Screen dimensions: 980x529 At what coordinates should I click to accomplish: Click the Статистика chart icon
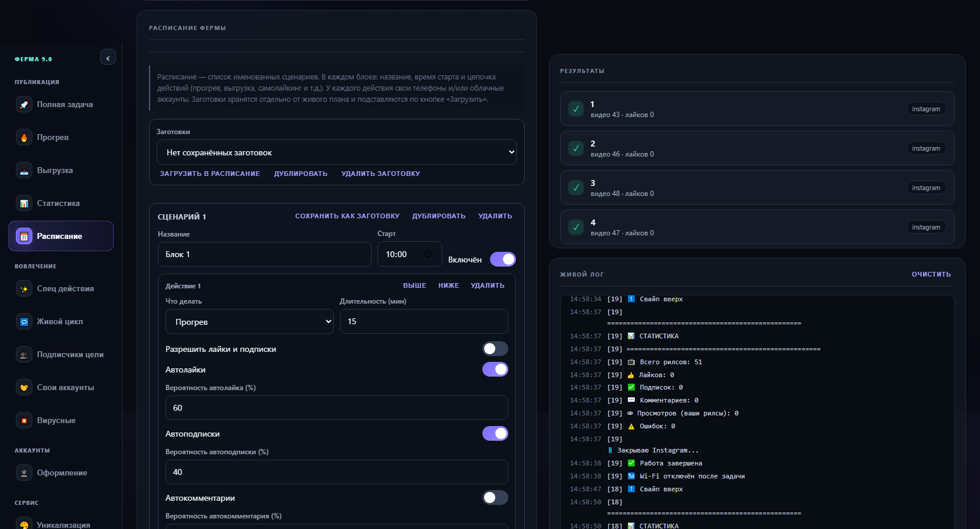24,204
